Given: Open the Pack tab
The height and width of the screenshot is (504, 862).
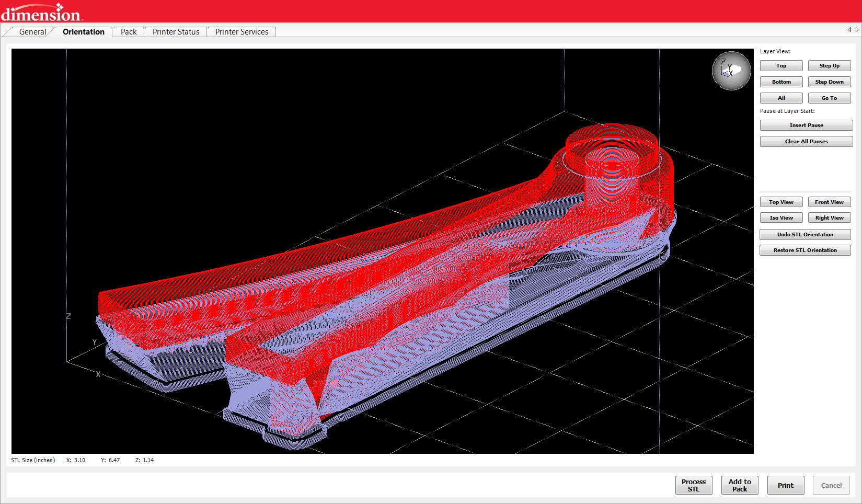Looking at the screenshot, I should pos(129,32).
